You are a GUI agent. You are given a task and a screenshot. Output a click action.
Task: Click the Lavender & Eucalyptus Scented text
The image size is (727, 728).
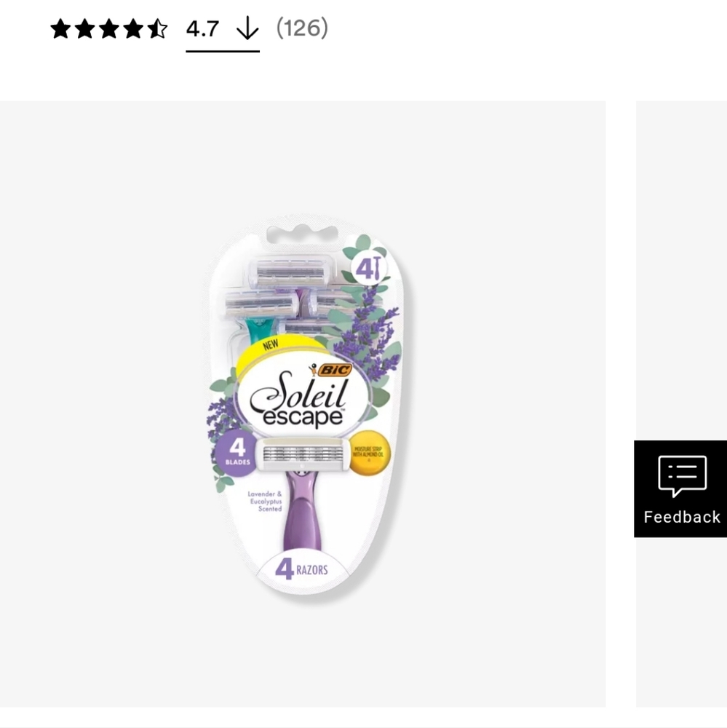265,502
